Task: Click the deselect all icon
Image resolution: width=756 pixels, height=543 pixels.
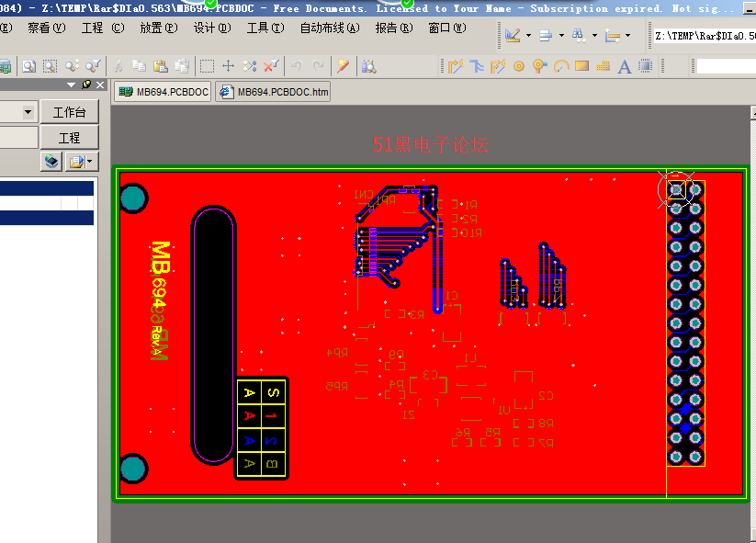Action: click(x=250, y=66)
